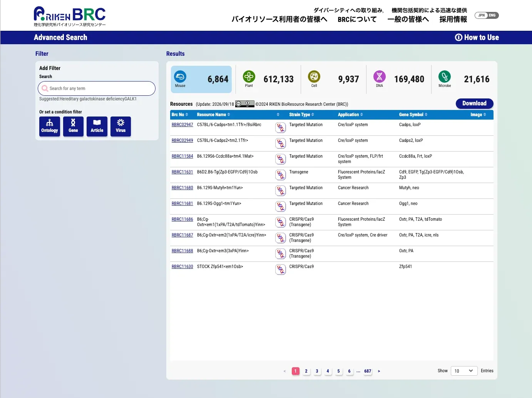Open the 一般の皆様へ menu
The height and width of the screenshot is (398, 532).
[x=408, y=19]
